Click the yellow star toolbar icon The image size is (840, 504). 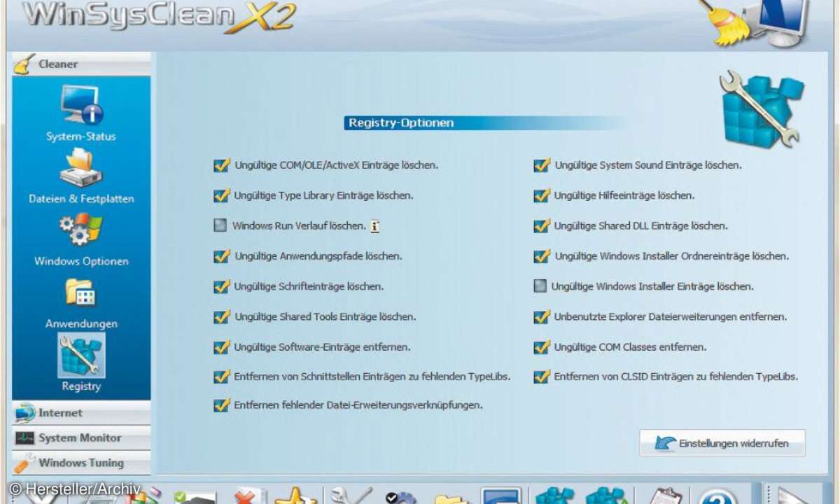point(295,495)
